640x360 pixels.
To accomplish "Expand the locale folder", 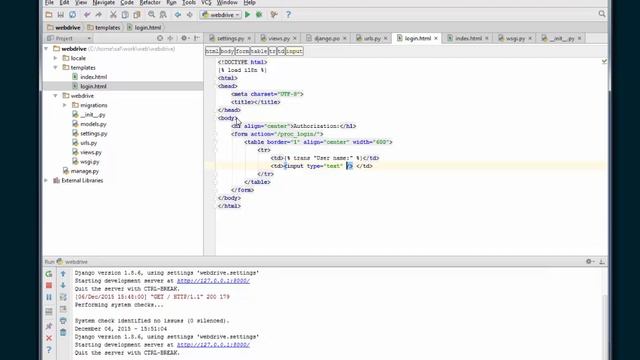I will (x=56, y=58).
